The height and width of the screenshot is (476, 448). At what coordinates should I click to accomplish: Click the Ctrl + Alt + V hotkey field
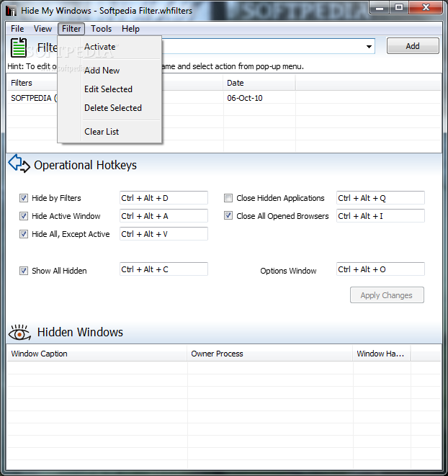(x=163, y=234)
